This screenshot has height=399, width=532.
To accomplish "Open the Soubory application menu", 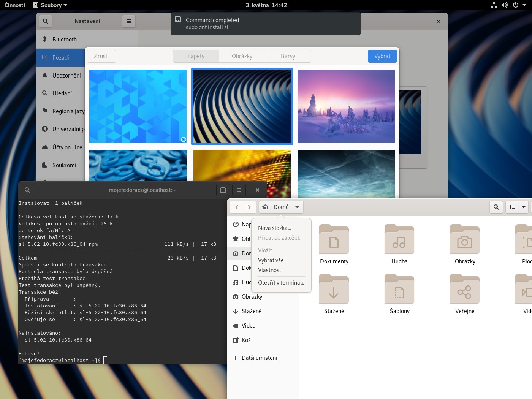I will 50,5.
